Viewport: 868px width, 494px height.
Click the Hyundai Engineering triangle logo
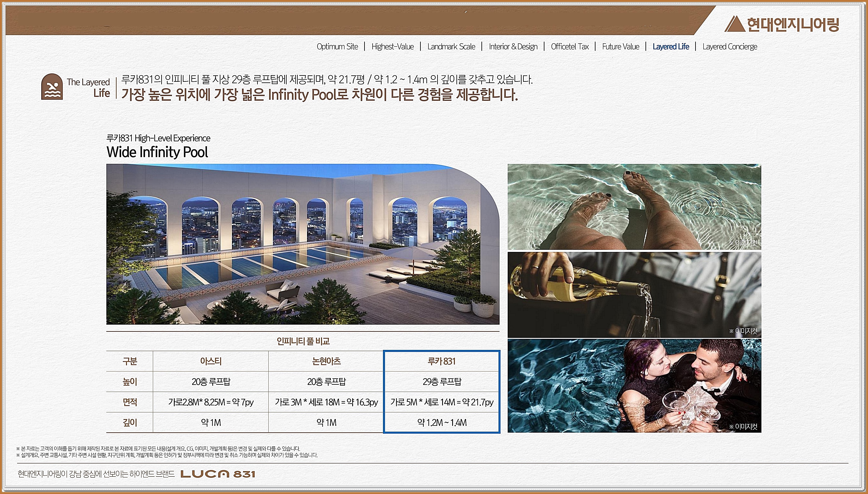pyautogui.click(x=735, y=24)
